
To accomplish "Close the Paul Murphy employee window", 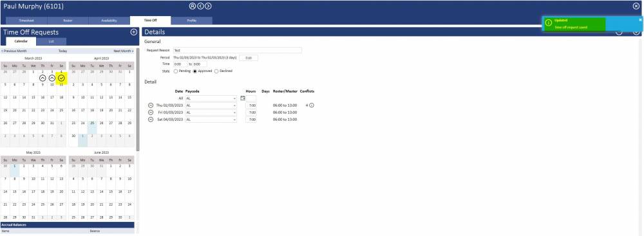I will tap(636, 6).
